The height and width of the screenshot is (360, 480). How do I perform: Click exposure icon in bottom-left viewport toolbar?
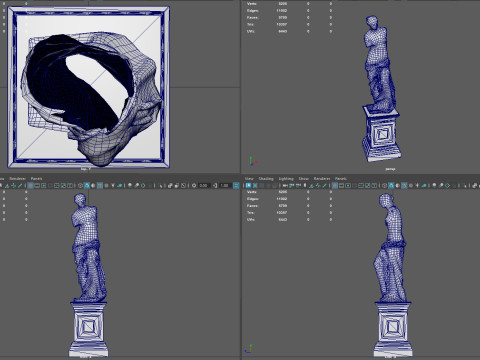tap(194, 185)
